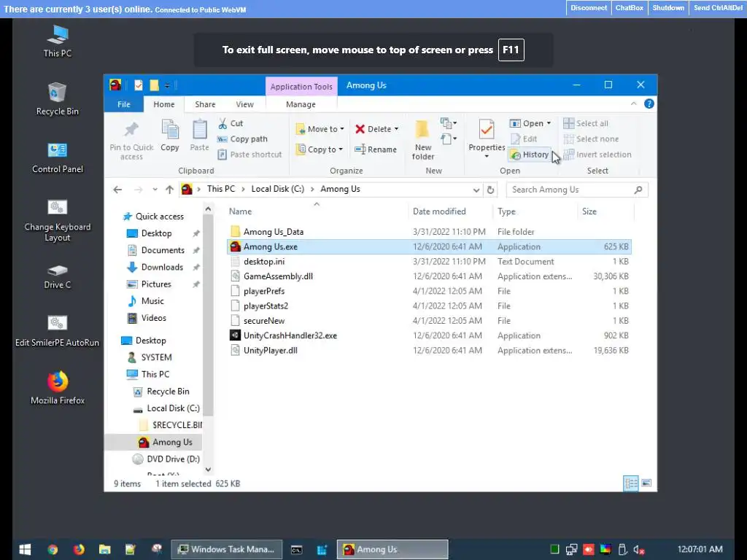
Task: Click Send CtrlAltDel button
Action: [x=718, y=7]
